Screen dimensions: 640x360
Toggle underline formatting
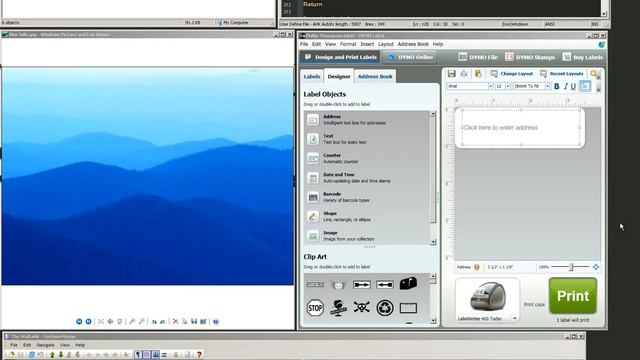573,86
